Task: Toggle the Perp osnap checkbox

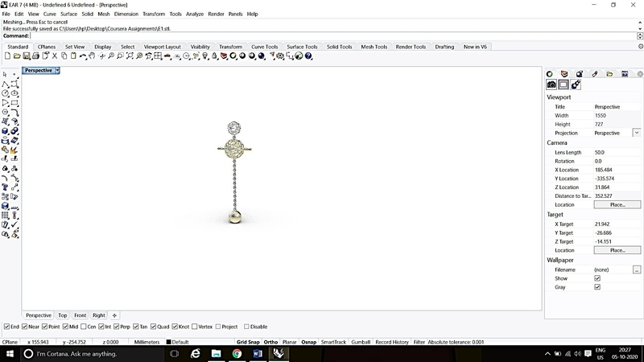Action: pos(117,327)
